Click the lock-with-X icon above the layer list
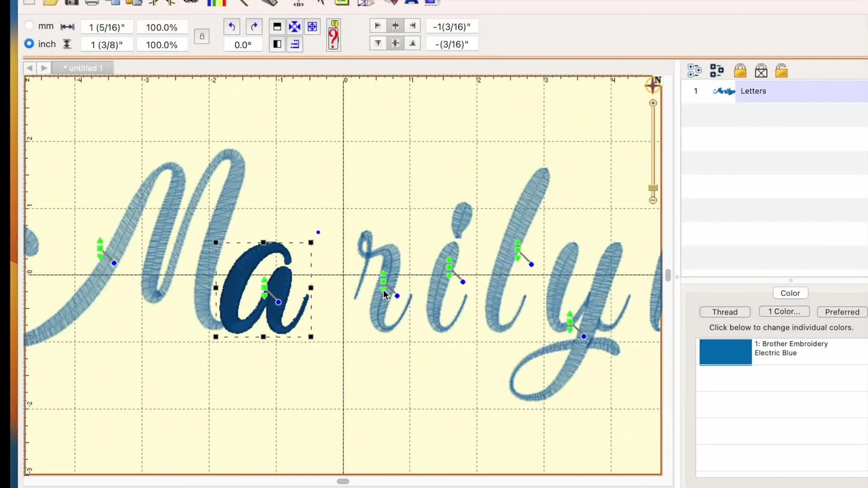This screenshot has height=488, width=868. pos(761,70)
